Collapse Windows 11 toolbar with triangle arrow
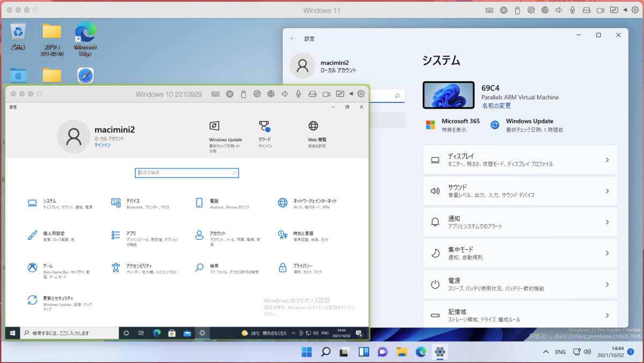Screen dimensions: 644x363 point(625,10)
